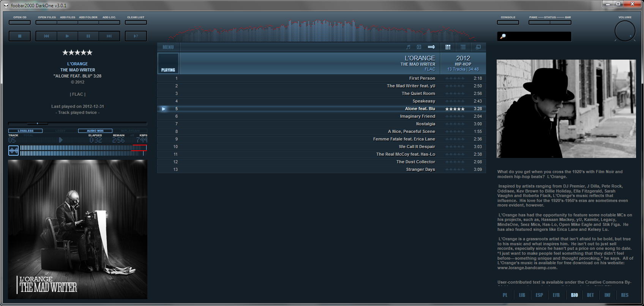Select track 1 First Person

coord(322,78)
